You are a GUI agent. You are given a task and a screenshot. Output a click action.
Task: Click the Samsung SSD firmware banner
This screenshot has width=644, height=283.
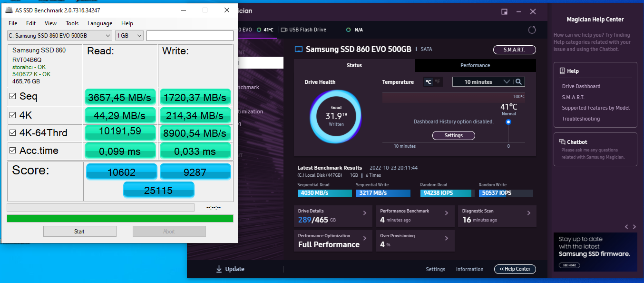595,252
